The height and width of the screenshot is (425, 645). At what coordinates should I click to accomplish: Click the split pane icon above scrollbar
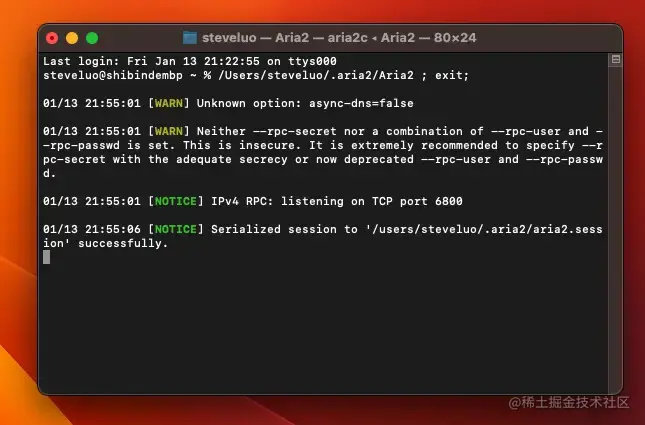(615, 60)
